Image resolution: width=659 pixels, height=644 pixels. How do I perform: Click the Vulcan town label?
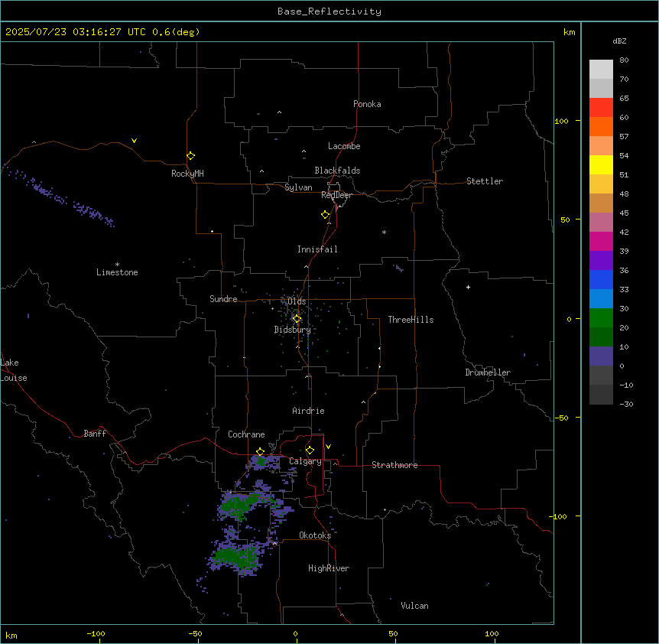pyautogui.click(x=415, y=606)
